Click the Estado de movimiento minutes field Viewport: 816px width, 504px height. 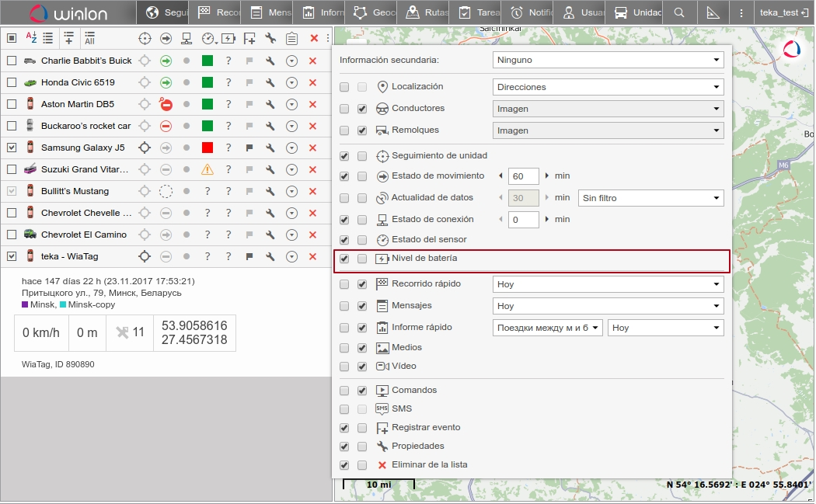click(x=523, y=176)
